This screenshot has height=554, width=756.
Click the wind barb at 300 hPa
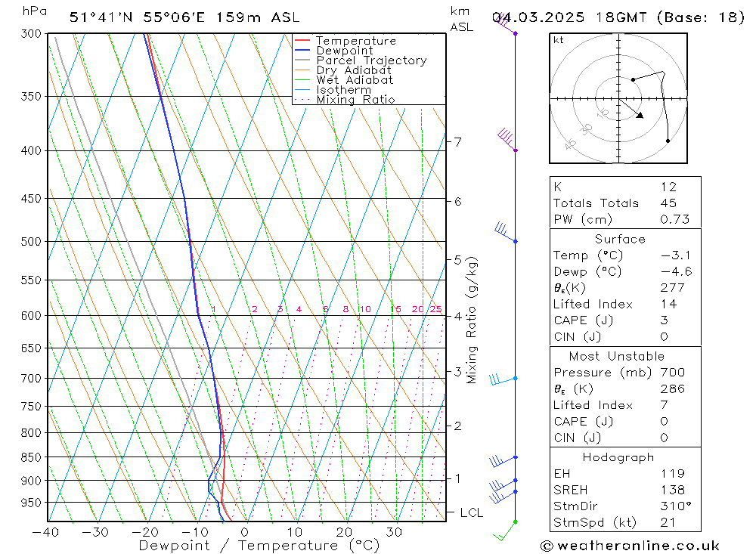coord(506,24)
